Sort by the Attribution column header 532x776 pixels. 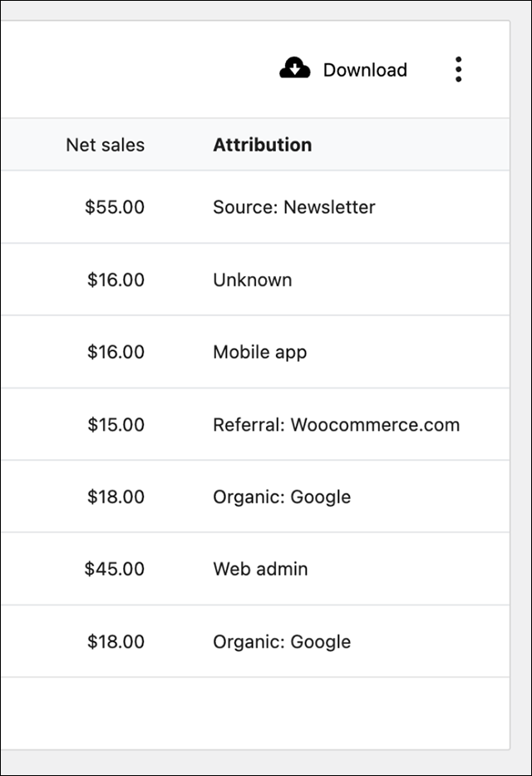263,144
